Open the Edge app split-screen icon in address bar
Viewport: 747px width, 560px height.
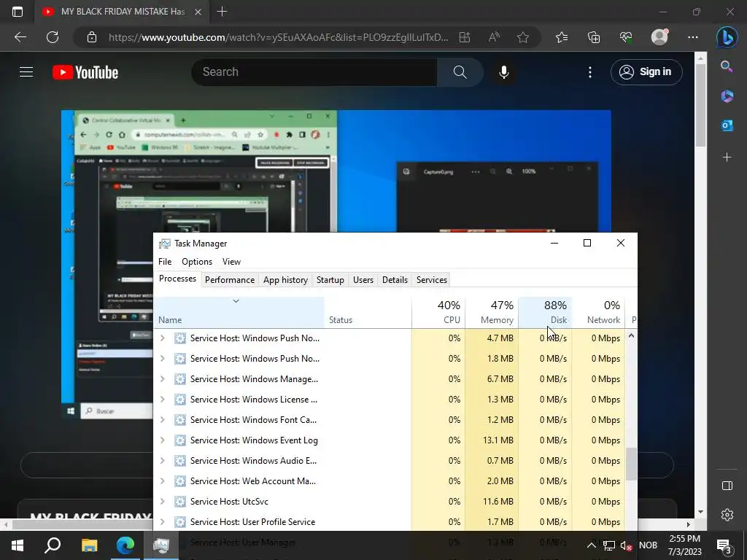[465, 37]
